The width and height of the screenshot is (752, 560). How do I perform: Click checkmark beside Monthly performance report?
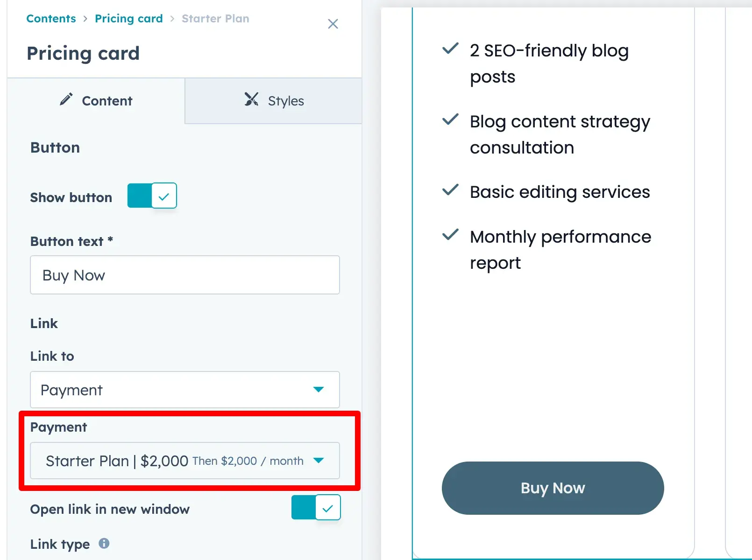coord(450,235)
